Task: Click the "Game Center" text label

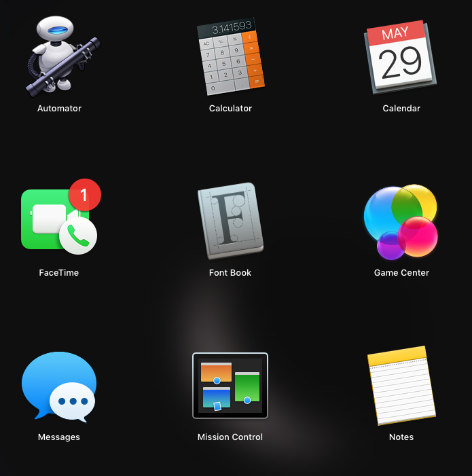Action: click(401, 273)
